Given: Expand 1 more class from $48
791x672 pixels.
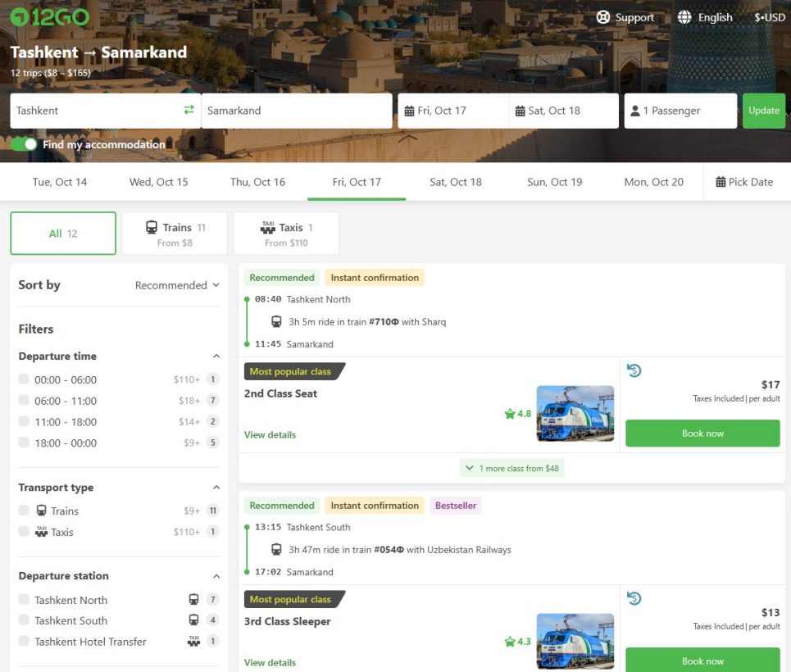Looking at the screenshot, I should pos(512,468).
